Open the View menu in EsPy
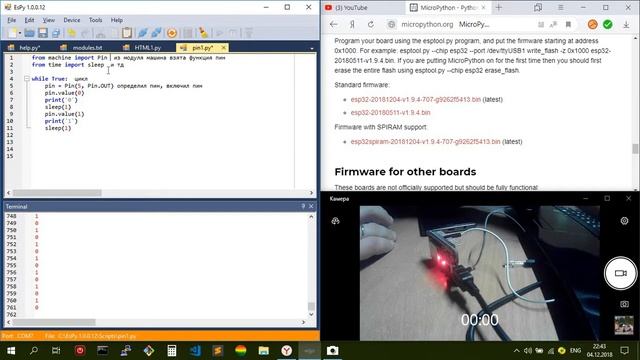This screenshot has height=360, width=640. 49,20
